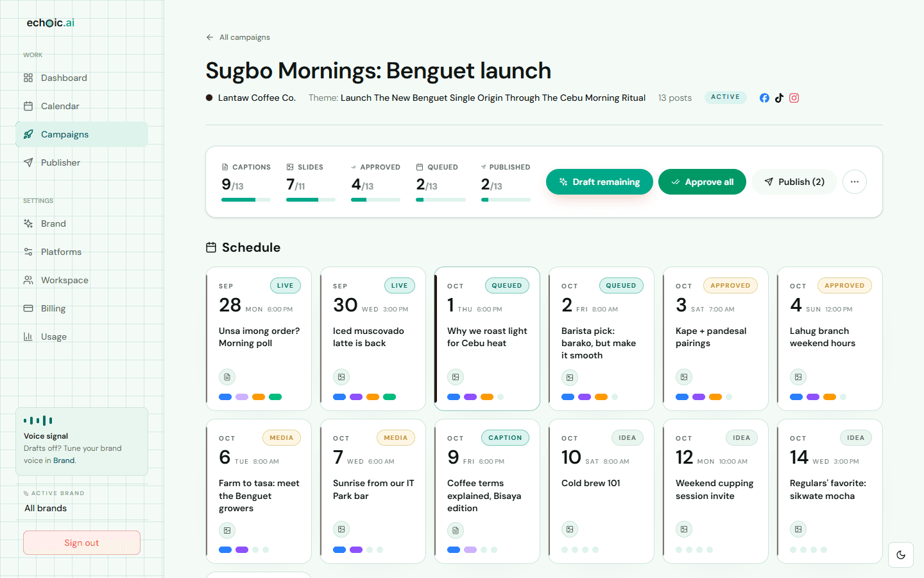The width and height of the screenshot is (924, 578).
Task: Open Billing settings
Action: (82, 308)
